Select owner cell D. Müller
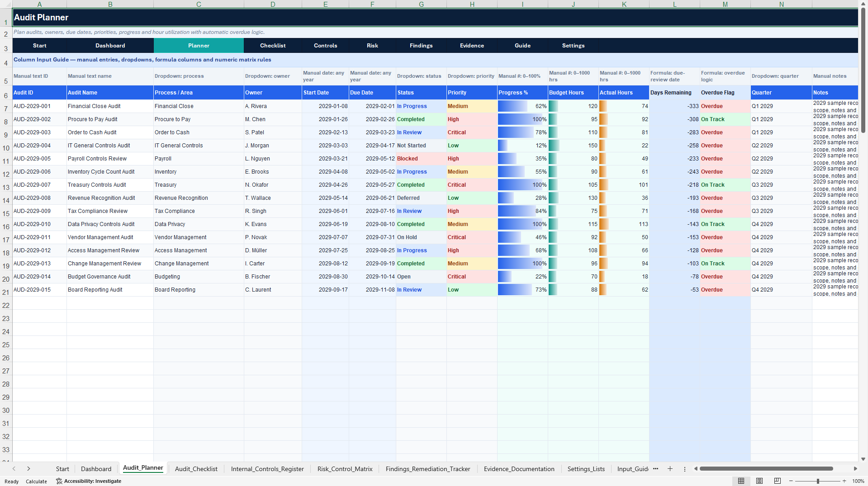868x486 pixels. (273, 250)
